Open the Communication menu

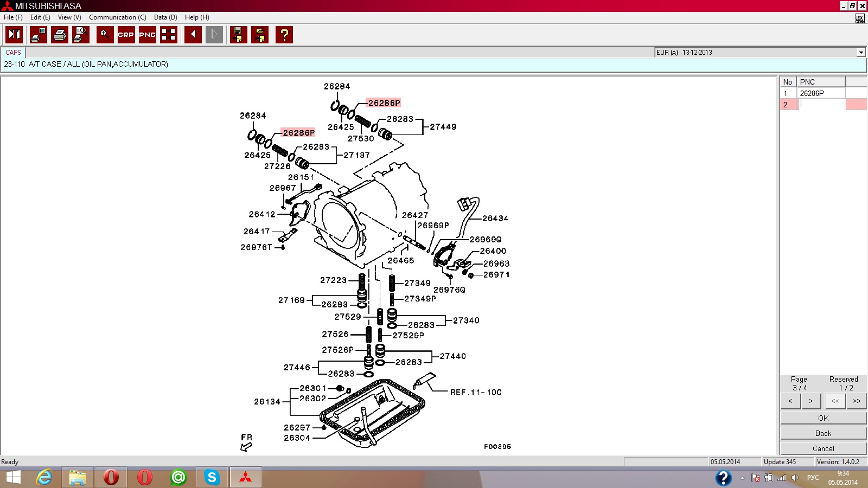click(117, 17)
